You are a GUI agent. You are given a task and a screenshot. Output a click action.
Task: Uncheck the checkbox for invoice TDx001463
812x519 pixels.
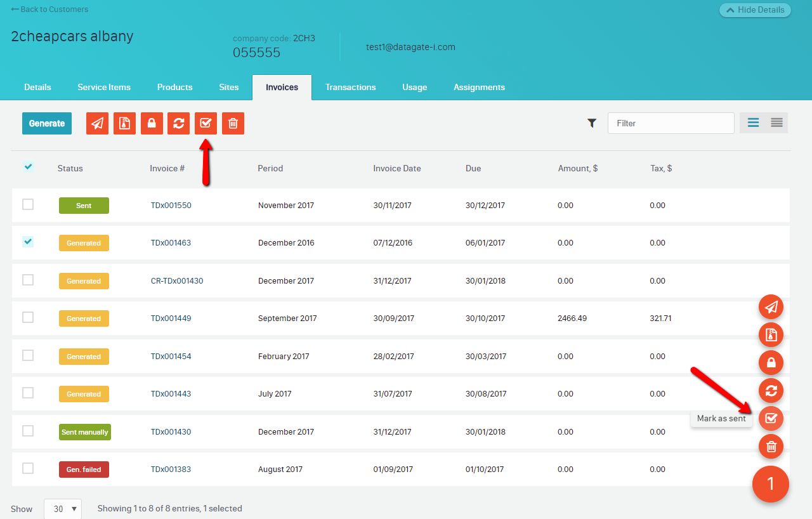(28, 242)
